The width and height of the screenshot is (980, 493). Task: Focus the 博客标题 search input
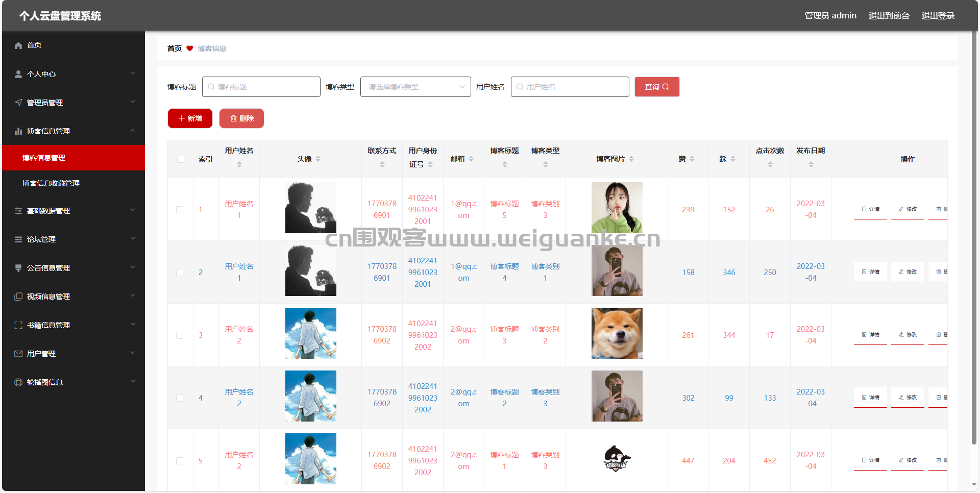(261, 87)
